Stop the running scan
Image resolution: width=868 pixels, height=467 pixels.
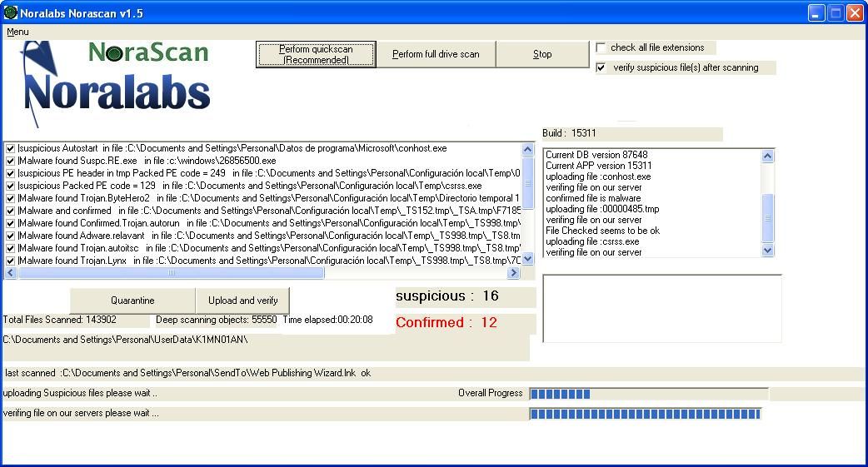click(x=542, y=54)
